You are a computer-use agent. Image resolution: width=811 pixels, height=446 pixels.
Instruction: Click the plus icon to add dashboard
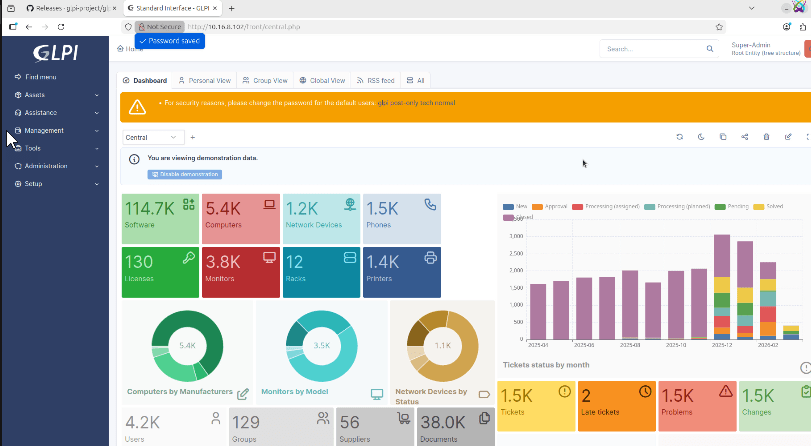pos(192,137)
